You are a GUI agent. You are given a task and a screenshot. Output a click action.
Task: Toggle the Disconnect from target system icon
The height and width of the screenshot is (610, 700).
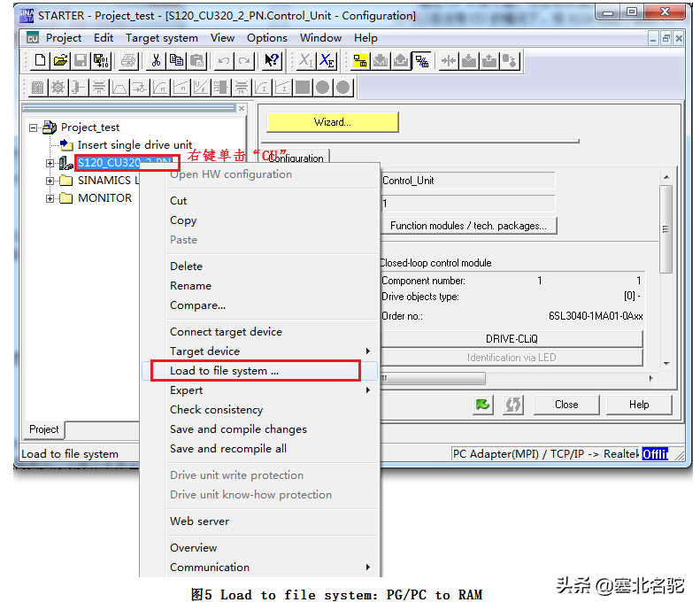[422, 61]
